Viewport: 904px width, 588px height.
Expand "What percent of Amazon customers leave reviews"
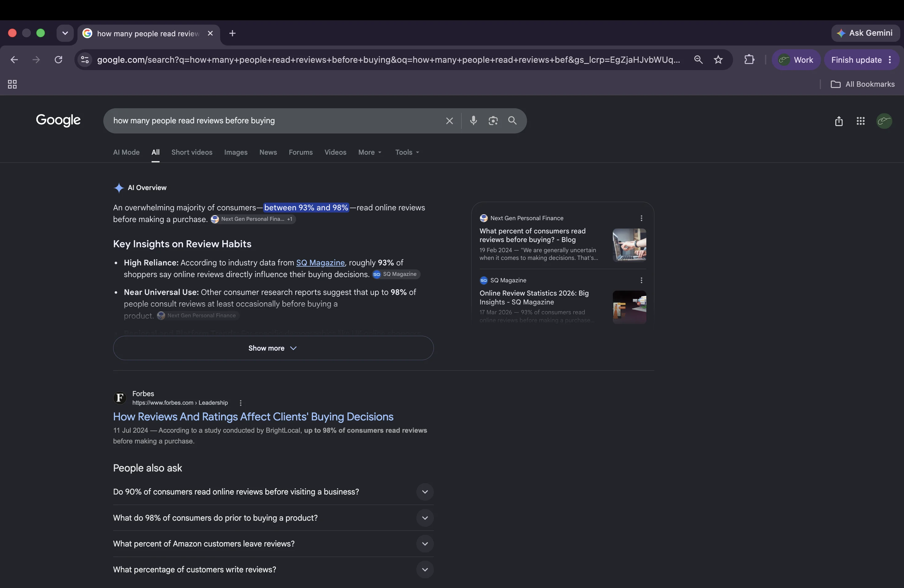tap(273, 543)
